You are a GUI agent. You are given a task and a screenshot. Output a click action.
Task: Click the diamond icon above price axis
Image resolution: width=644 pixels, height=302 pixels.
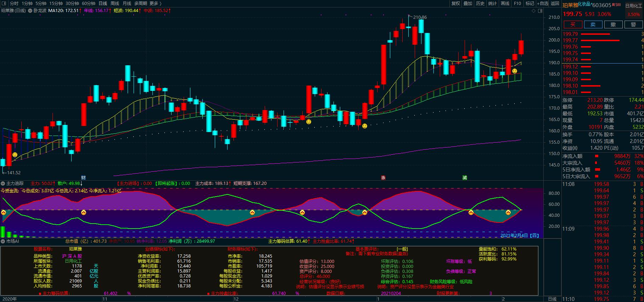pos(534,11)
